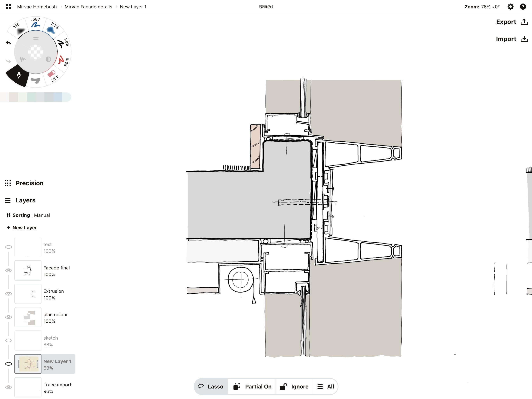Viewport: 532px width, 399px height.
Task: Click the Layers stack icon
Action: [x=8, y=200]
